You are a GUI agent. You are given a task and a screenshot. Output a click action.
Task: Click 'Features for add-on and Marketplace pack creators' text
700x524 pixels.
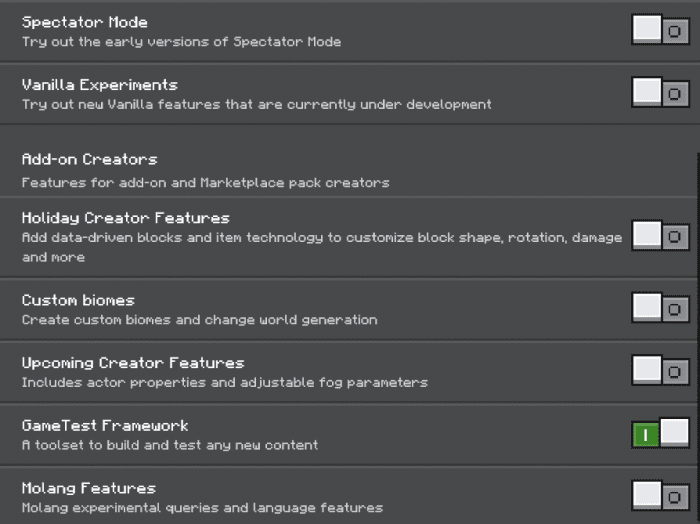206,183
